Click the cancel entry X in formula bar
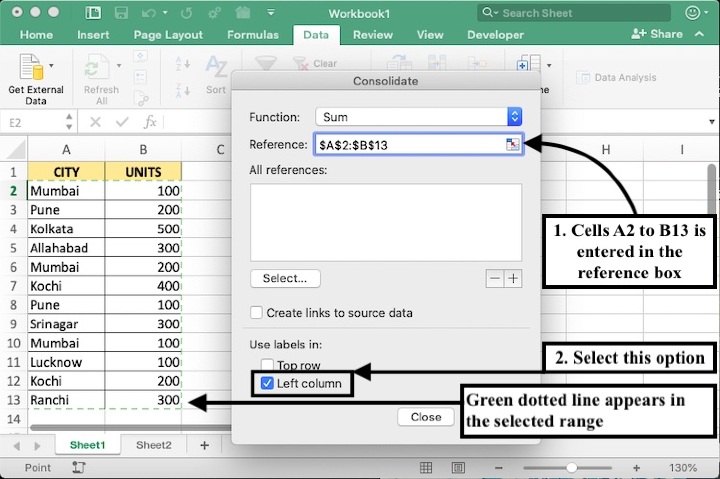 pyautogui.click(x=96, y=122)
